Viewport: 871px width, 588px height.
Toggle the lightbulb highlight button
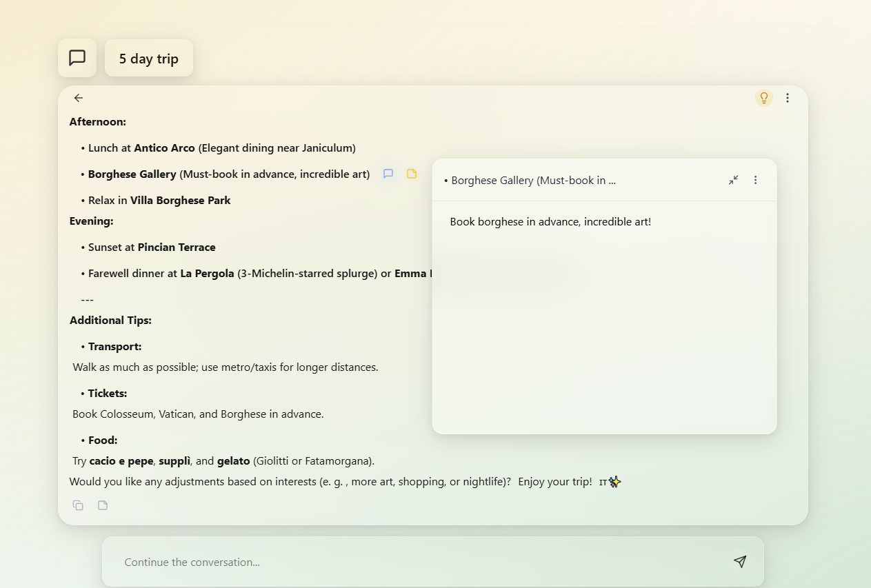coord(763,98)
